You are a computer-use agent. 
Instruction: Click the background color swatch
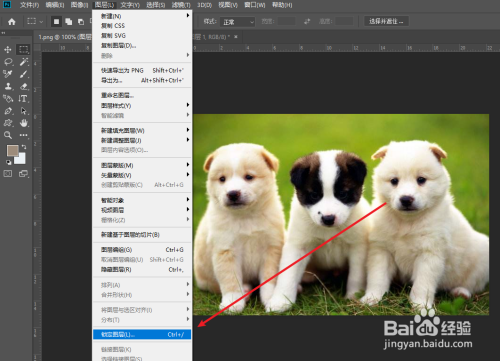pos(21,160)
